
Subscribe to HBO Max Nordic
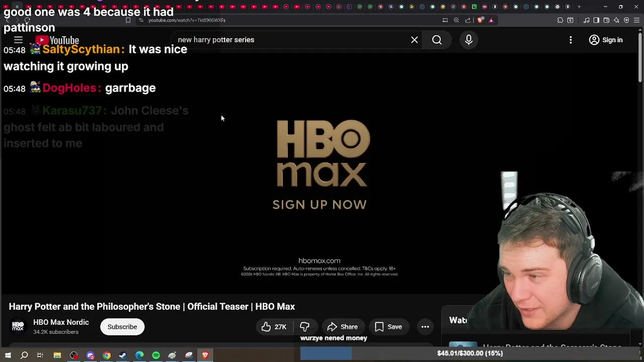(x=122, y=327)
